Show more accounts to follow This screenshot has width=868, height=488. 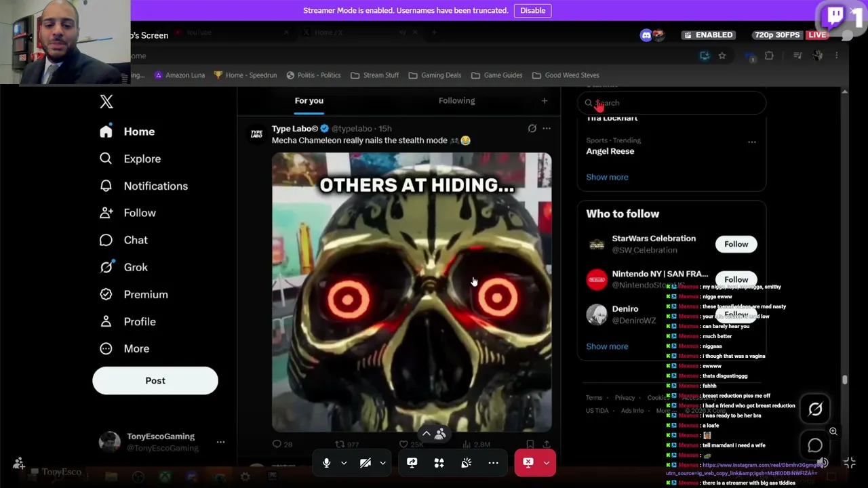607,346
